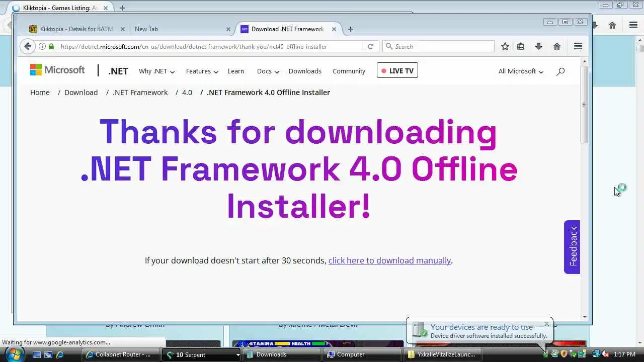Image resolution: width=644 pixels, height=362 pixels.
Task: Launch Internet Explorer from quick launch
Action: coord(60,354)
